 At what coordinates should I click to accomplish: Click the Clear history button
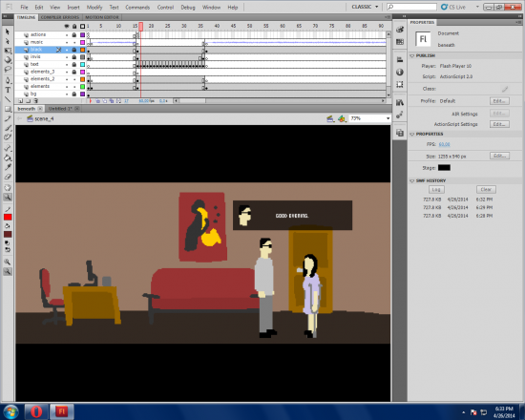coord(486,190)
